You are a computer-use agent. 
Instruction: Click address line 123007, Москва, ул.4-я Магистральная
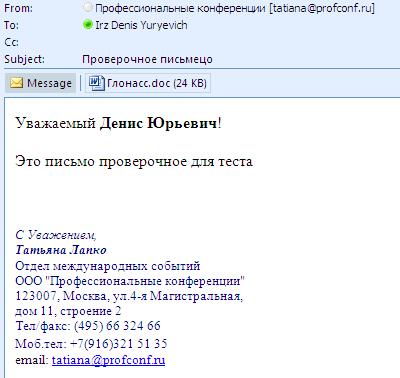coord(129,296)
